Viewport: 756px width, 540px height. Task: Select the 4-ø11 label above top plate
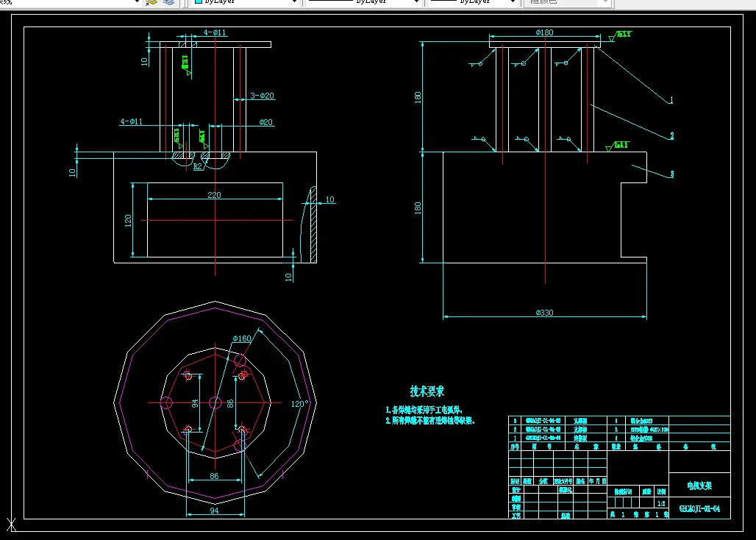(215, 32)
